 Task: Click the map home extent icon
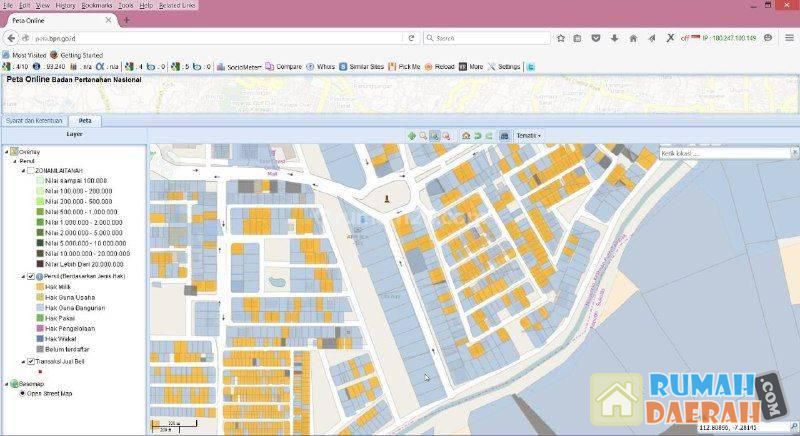[x=466, y=135]
